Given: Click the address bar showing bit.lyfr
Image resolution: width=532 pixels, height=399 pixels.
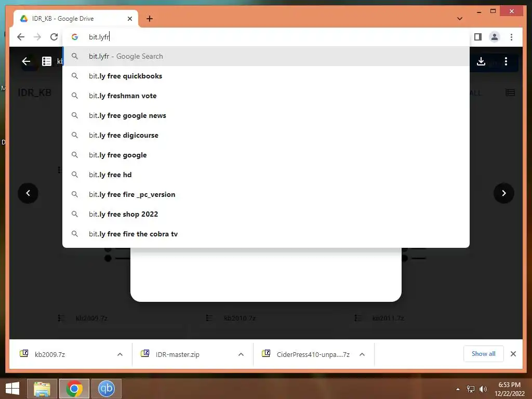Looking at the screenshot, I should (x=266, y=37).
